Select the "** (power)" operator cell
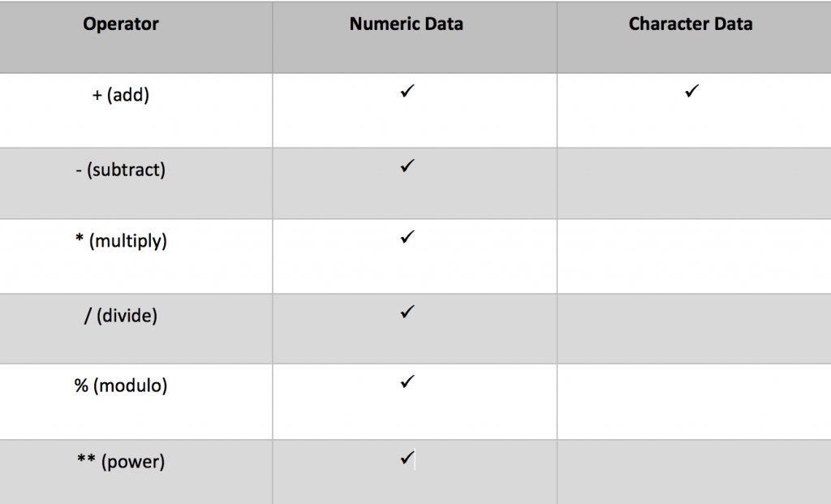Viewport: 831px width, 504px height. (121, 462)
